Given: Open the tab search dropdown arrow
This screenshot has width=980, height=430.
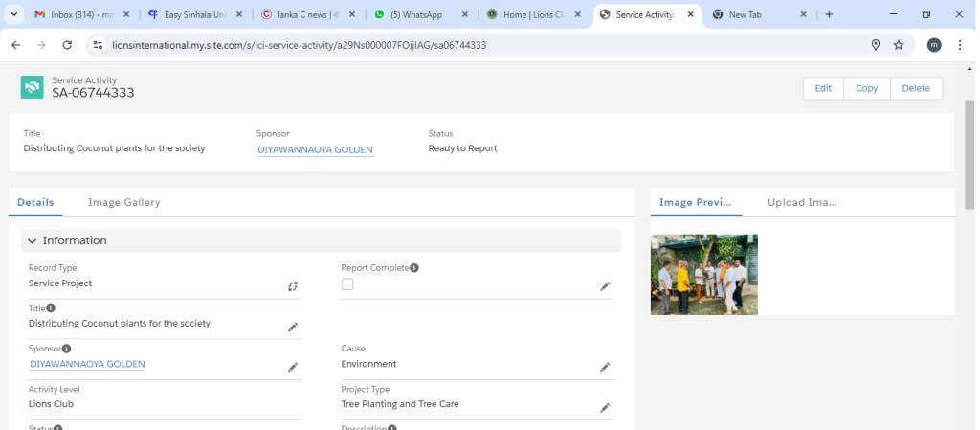Looking at the screenshot, I should (13, 14).
